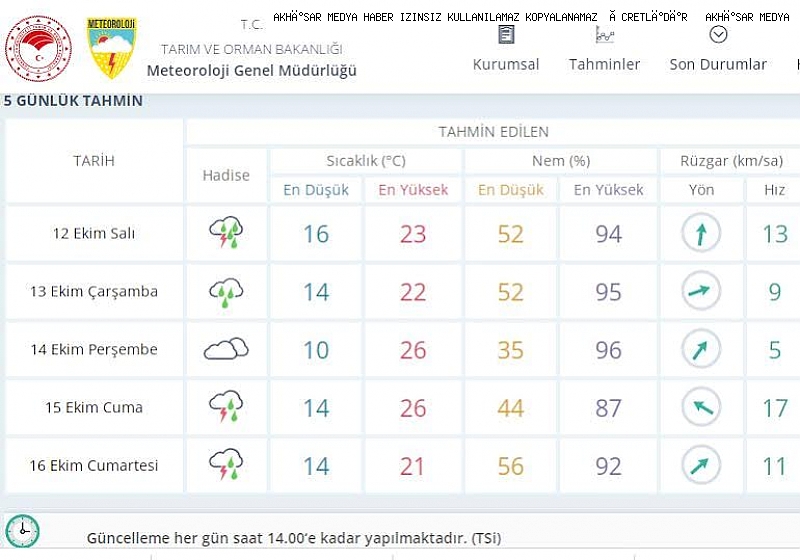
Task: Open the Tahminler menu
Action: [x=605, y=64]
